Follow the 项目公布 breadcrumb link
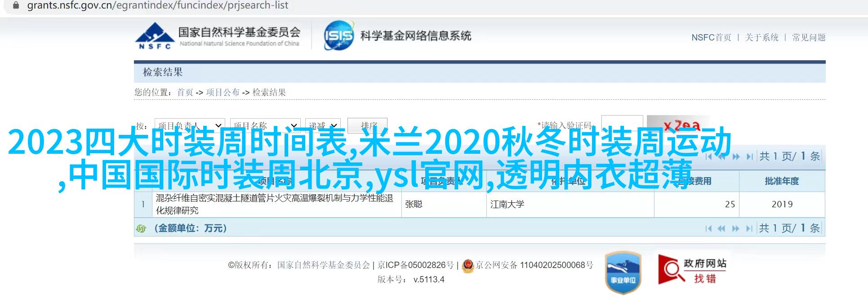Screen dimensions: 868x308 pos(223,92)
